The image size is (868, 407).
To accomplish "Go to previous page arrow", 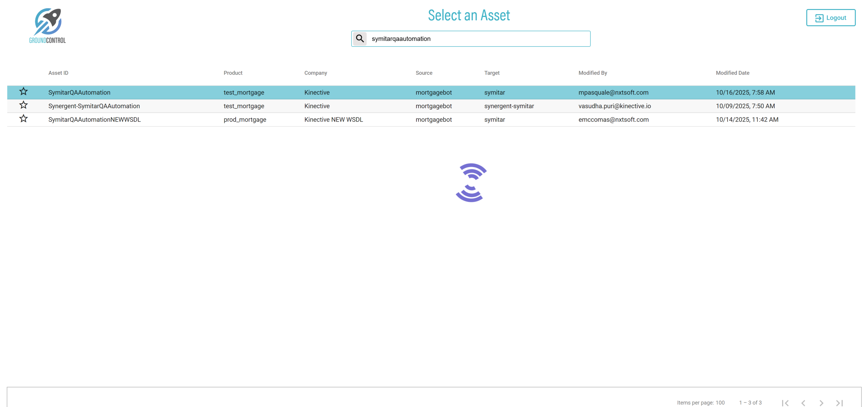I will click(x=803, y=402).
